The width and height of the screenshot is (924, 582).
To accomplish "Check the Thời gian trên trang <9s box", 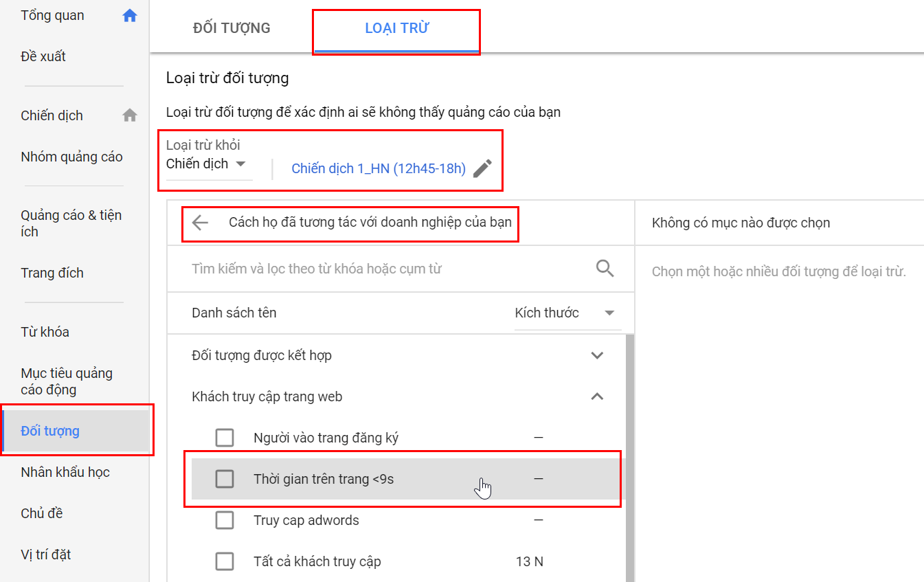I will point(225,479).
